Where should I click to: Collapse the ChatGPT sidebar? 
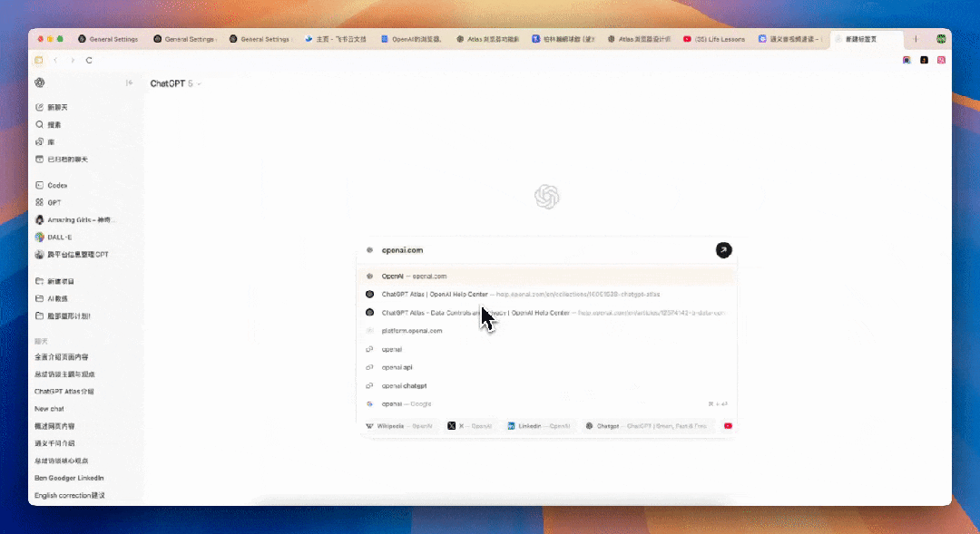coord(130,82)
